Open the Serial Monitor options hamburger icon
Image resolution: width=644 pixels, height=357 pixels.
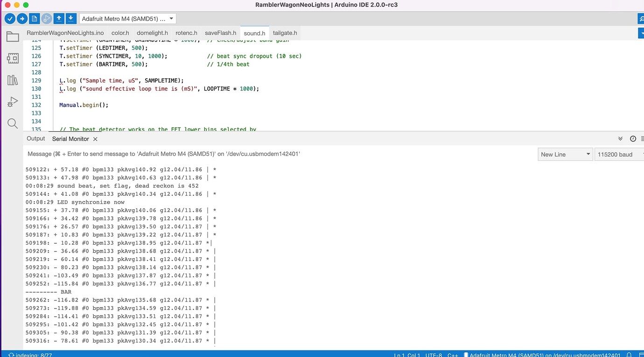pos(642,138)
